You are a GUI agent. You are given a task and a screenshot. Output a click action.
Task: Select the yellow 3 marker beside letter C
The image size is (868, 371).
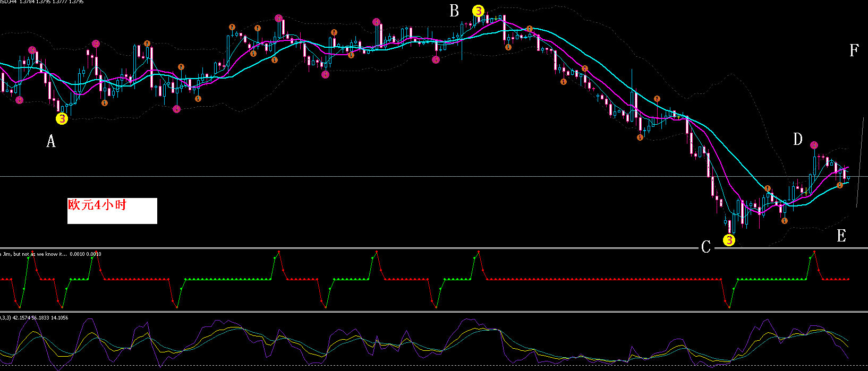(x=729, y=240)
